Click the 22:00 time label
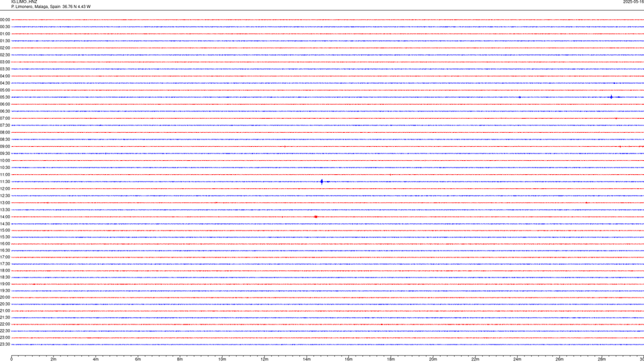 coord(5,324)
